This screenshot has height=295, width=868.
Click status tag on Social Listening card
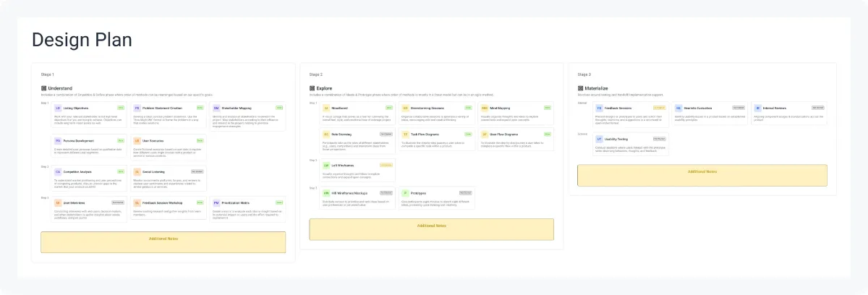pyautogui.click(x=197, y=171)
